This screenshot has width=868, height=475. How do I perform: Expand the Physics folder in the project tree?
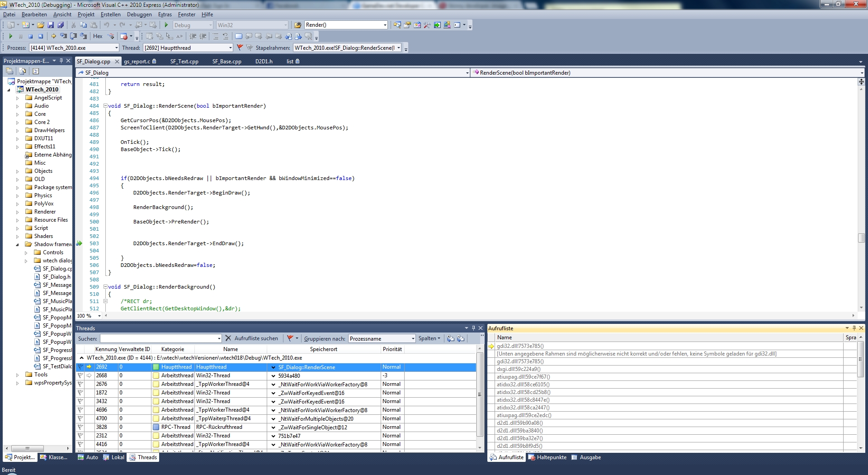coord(18,196)
